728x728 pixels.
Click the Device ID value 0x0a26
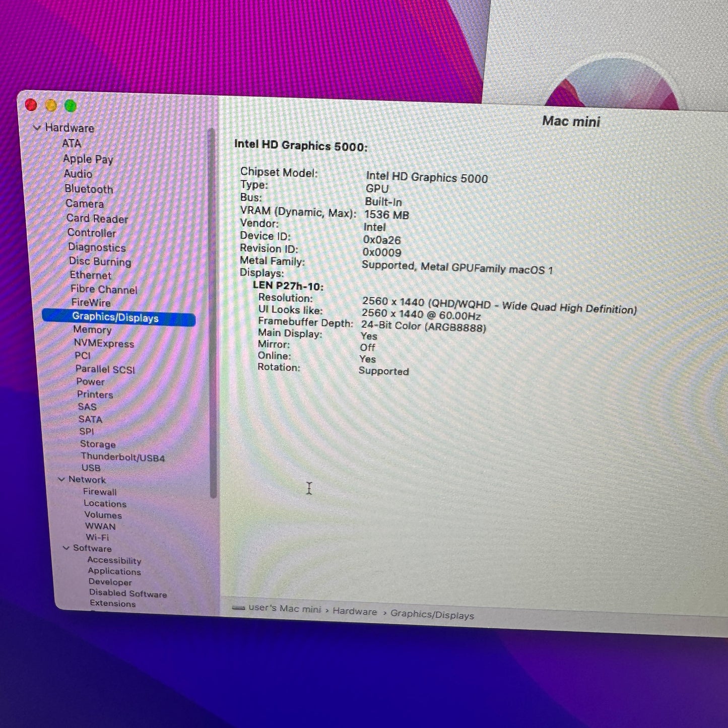click(x=382, y=240)
